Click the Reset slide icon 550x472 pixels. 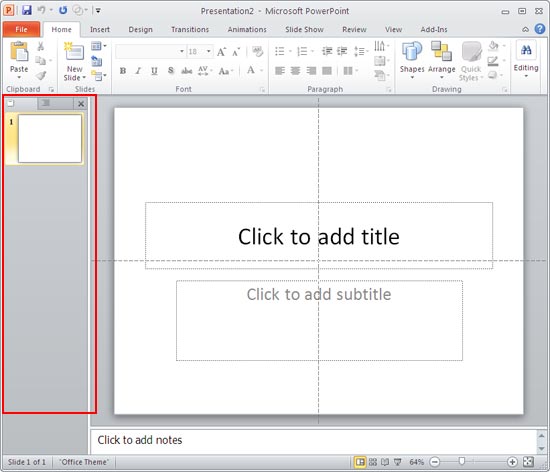96,61
